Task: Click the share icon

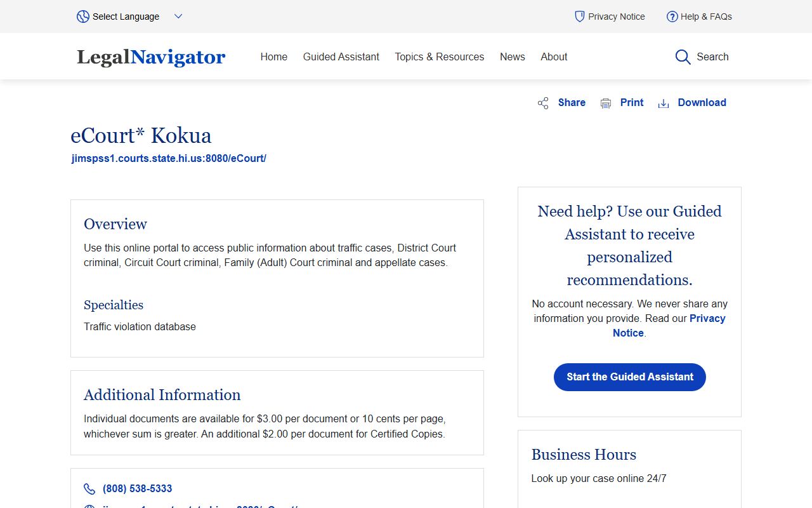Action: [543, 103]
